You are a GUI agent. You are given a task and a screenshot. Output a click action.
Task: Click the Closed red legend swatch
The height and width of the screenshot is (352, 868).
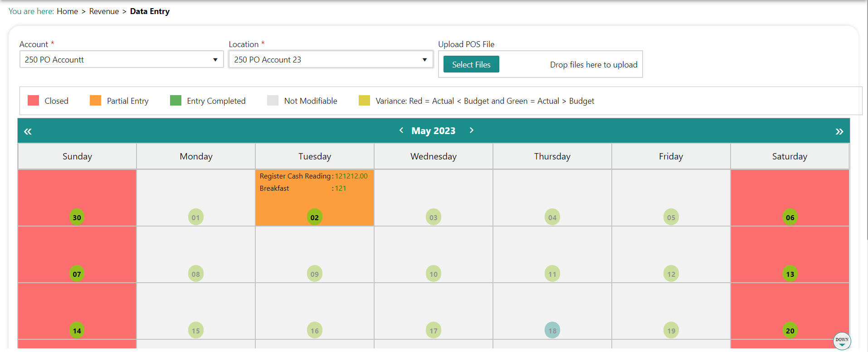[33, 101]
